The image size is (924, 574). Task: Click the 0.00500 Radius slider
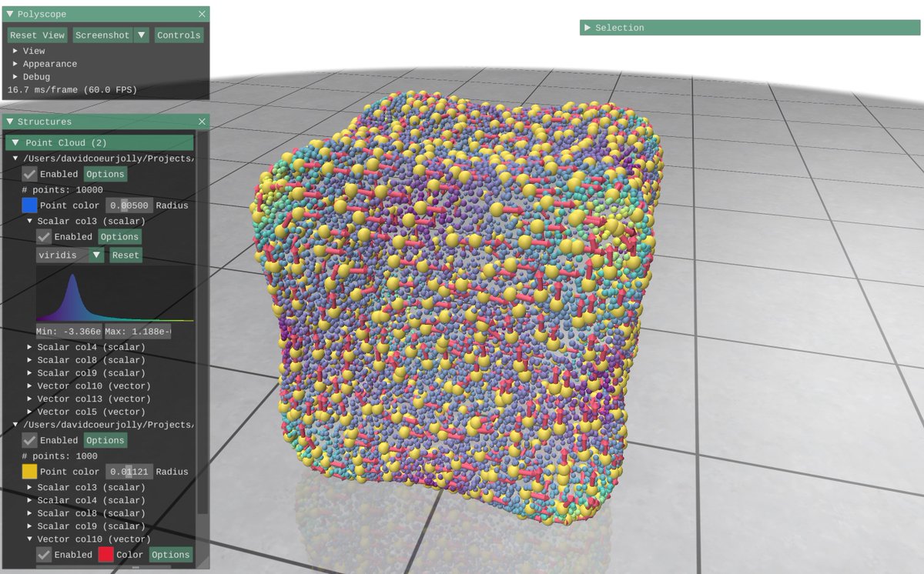coord(129,205)
